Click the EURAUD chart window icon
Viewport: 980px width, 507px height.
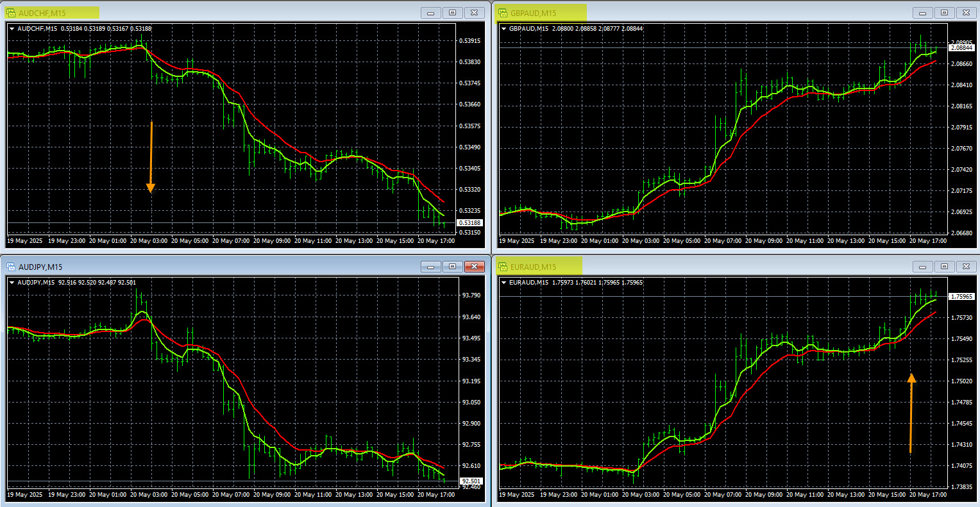503,267
